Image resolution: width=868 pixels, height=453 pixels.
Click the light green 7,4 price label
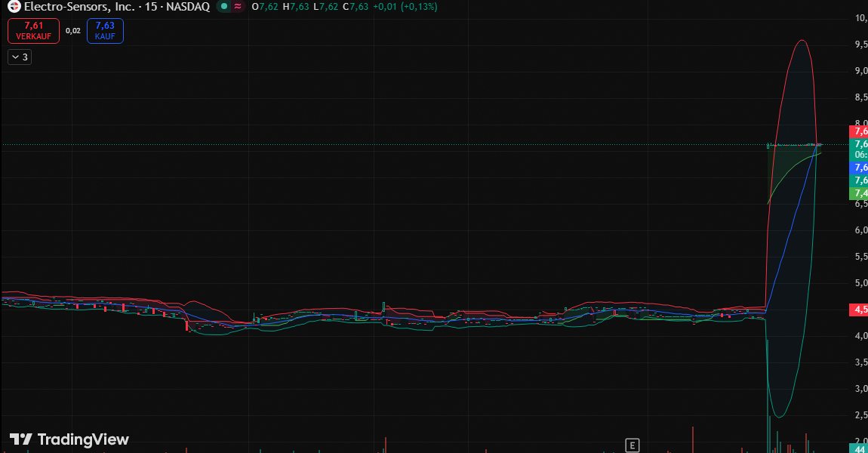tap(859, 193)
